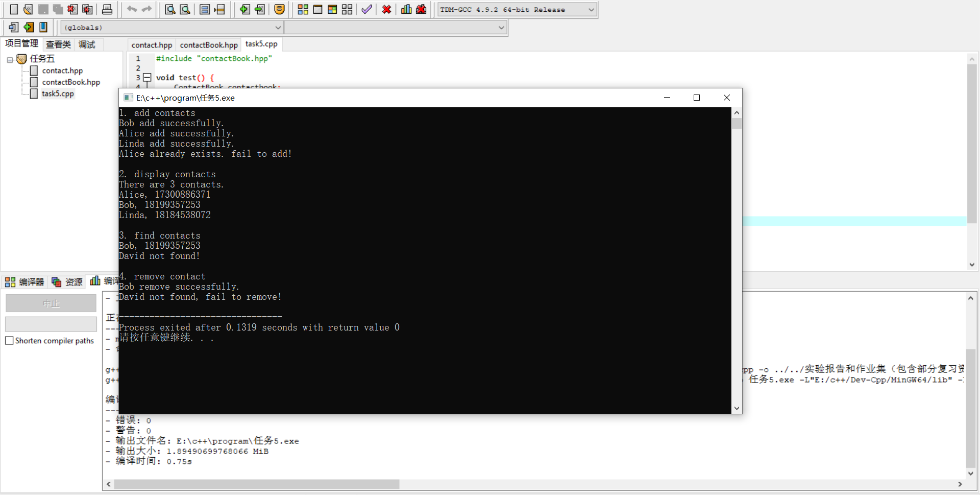Select task5.cpp in the project tree
The width and height of the screenshot is (980, 495).
[58, 93]
